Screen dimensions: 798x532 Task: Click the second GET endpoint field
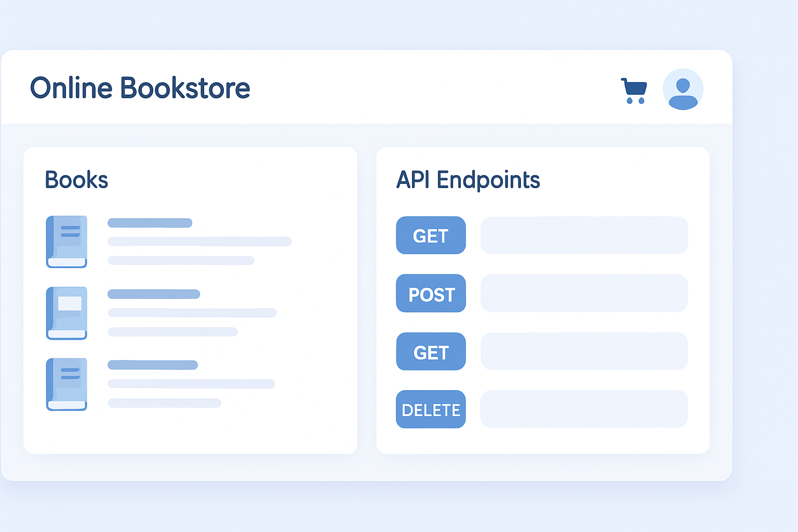pyautogui.click(x=584, y=352)
